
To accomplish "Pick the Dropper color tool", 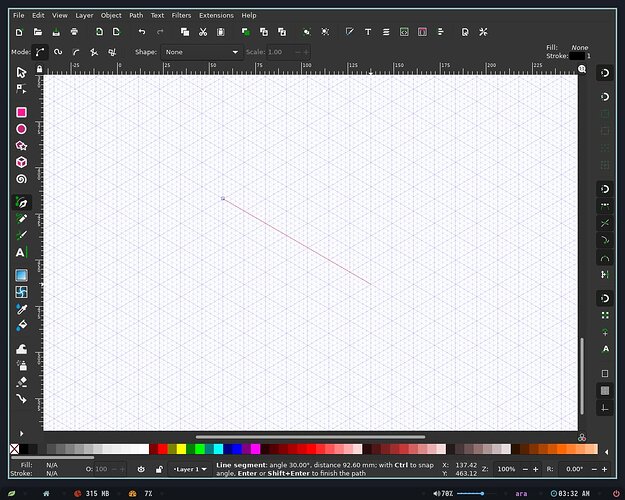I will pyautogui.click(x=22, y=309).
